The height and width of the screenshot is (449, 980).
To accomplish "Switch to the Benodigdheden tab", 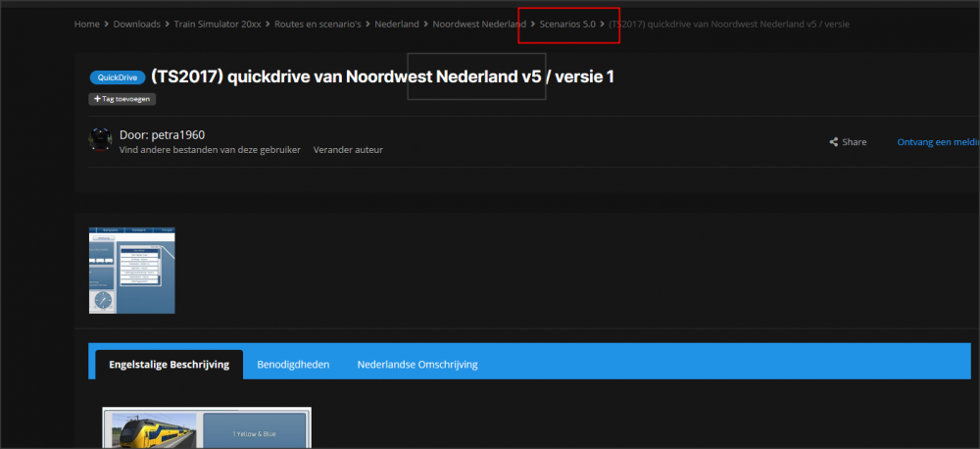I will coord(293,365).
